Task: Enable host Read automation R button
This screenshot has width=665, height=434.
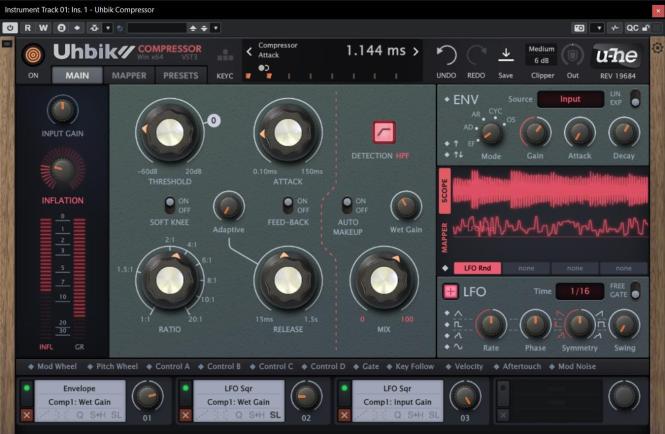Action: click(28, 28)
